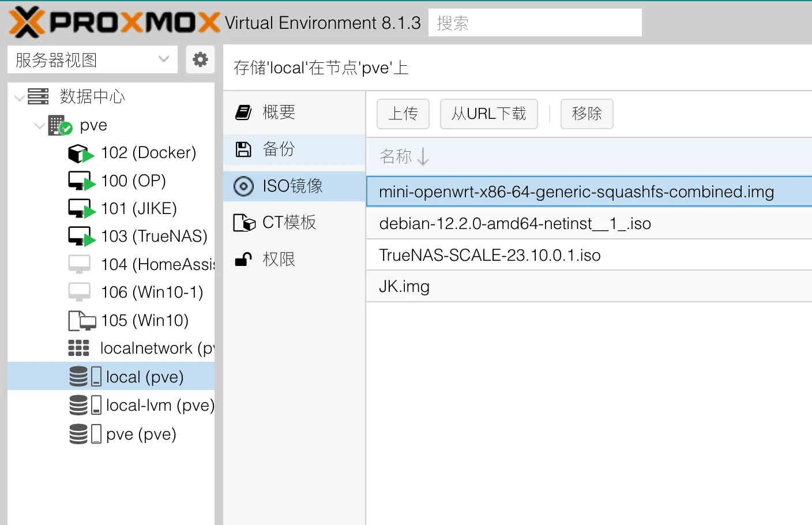Click the 上传 upload button
812x525 pixels.
tap(403, 114)
